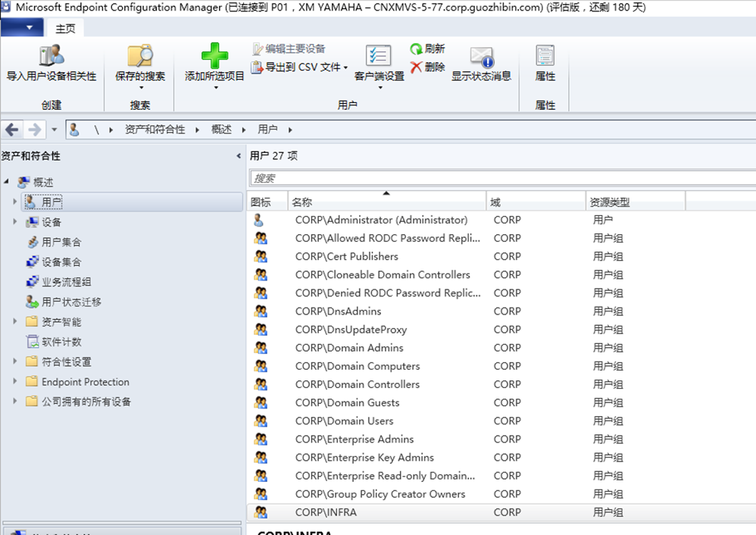The height and width of the screenshot is (535, 756).
Task: Select CORP\Denied RODC Password Replic... row
Action: pyautogui.click(x=501, y=293)
